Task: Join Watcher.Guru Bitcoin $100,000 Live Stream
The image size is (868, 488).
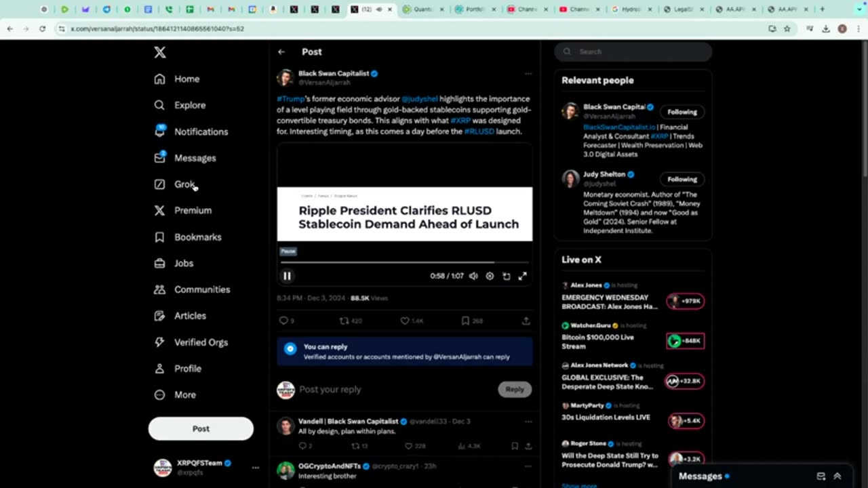Action: [x=686, y=341]
